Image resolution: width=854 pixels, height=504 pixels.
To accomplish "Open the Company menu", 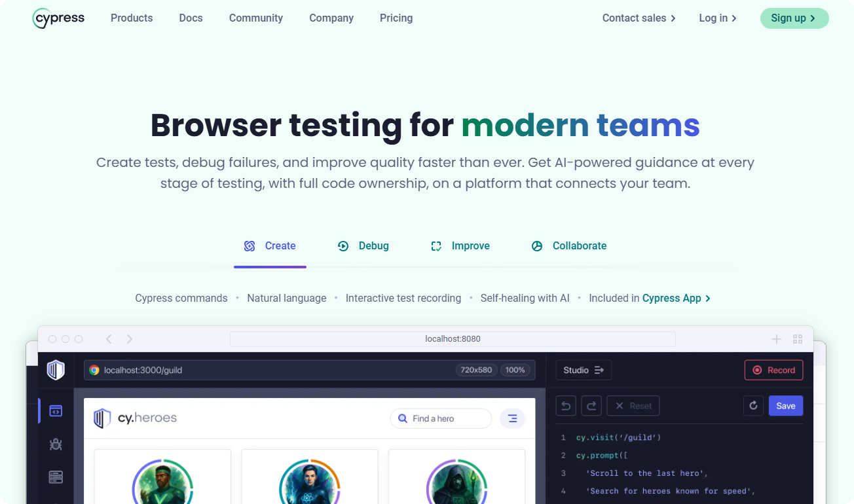I will pyautogui.click(x=331, y=18).
